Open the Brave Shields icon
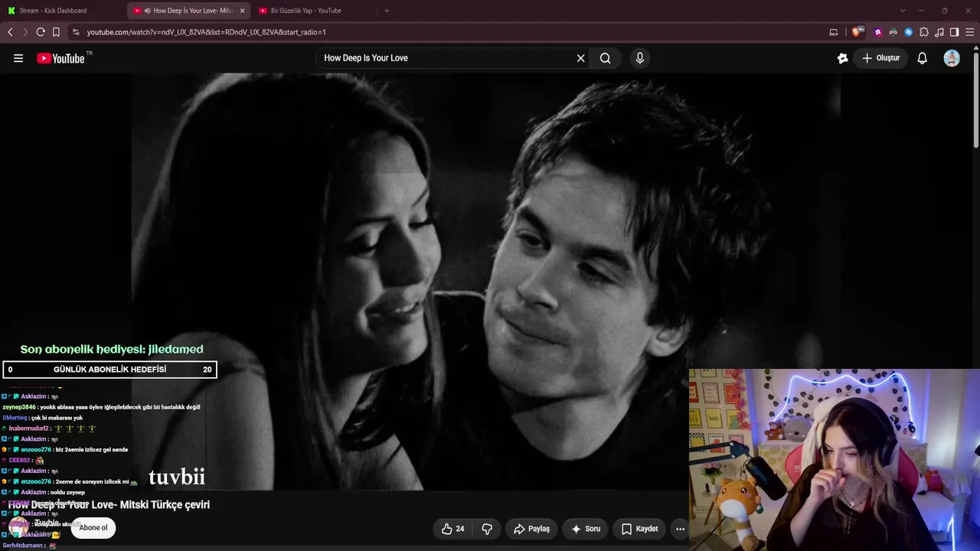Screen dimensions: 980x551 click(857, 32)
